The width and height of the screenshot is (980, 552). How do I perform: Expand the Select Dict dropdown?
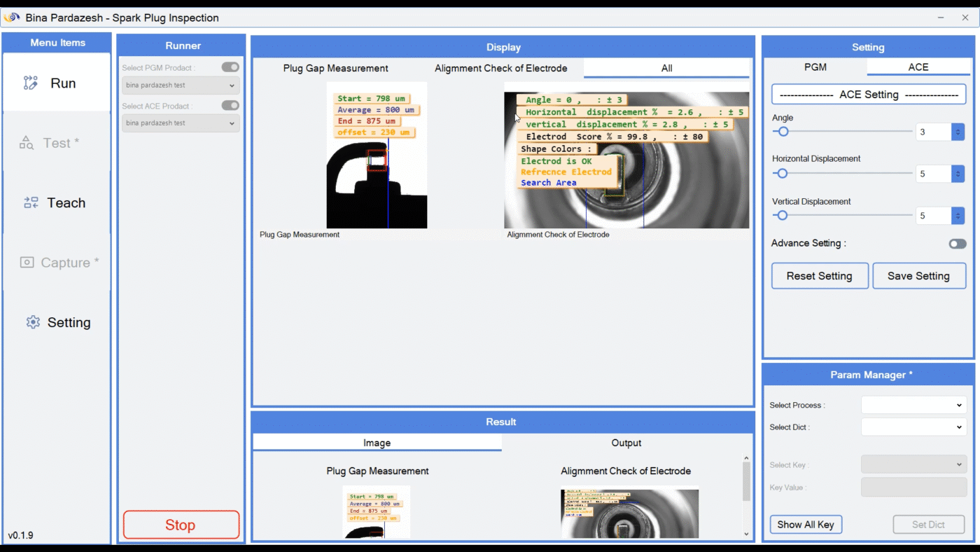click(x=913, y=427)
